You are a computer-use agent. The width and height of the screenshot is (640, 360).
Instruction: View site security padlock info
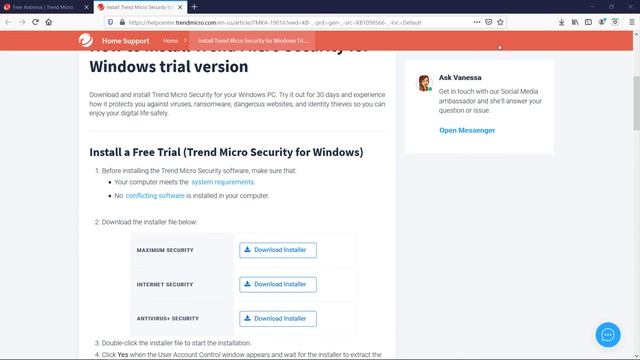pyautogui.click(x=122, y=22)
